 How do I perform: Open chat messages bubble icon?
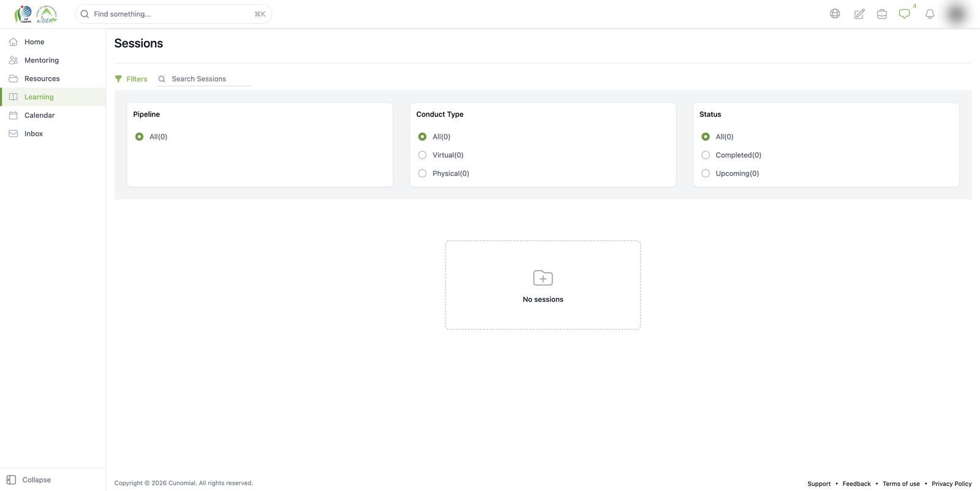click(x=905, y=13)
